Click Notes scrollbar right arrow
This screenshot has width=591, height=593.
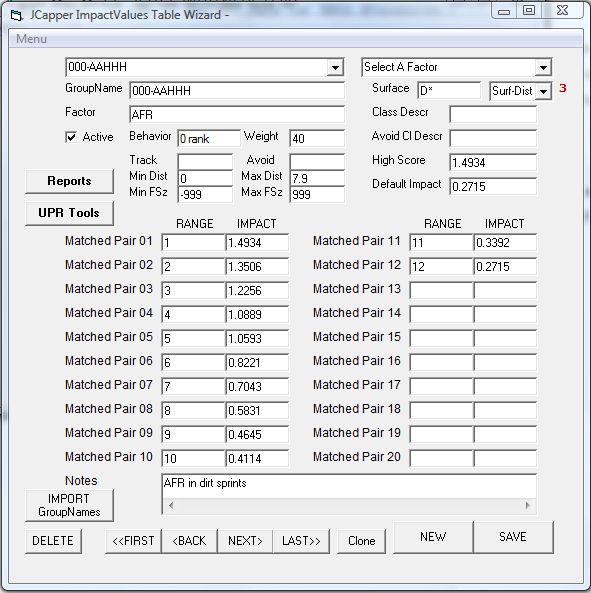(527, 505)
